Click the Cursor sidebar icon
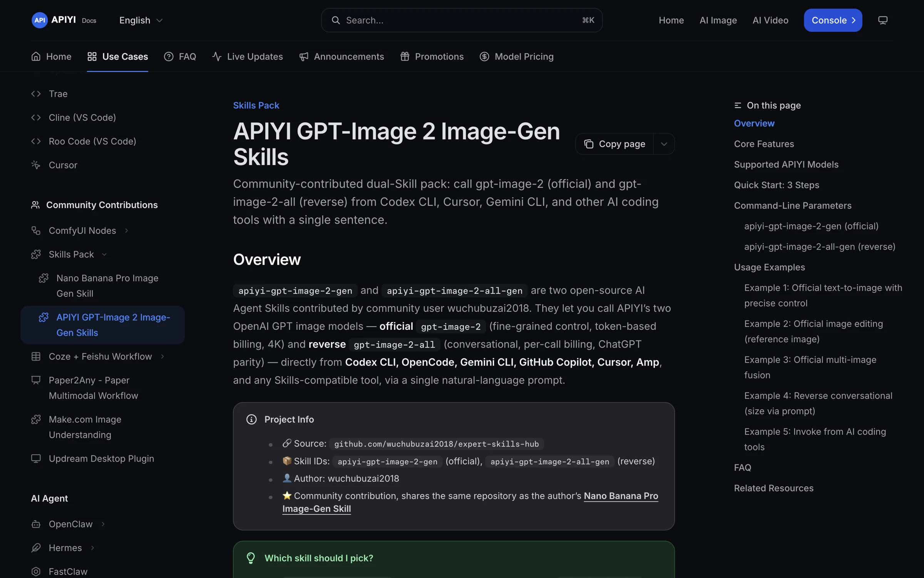924x578 pixels. pyautogui.click(x=36, y=165)
